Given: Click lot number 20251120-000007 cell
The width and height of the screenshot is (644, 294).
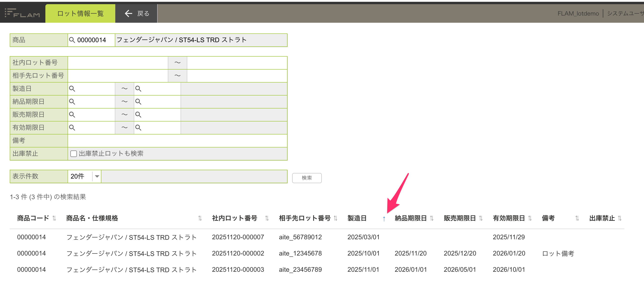Looking at the screenshot, I should 238,237.
